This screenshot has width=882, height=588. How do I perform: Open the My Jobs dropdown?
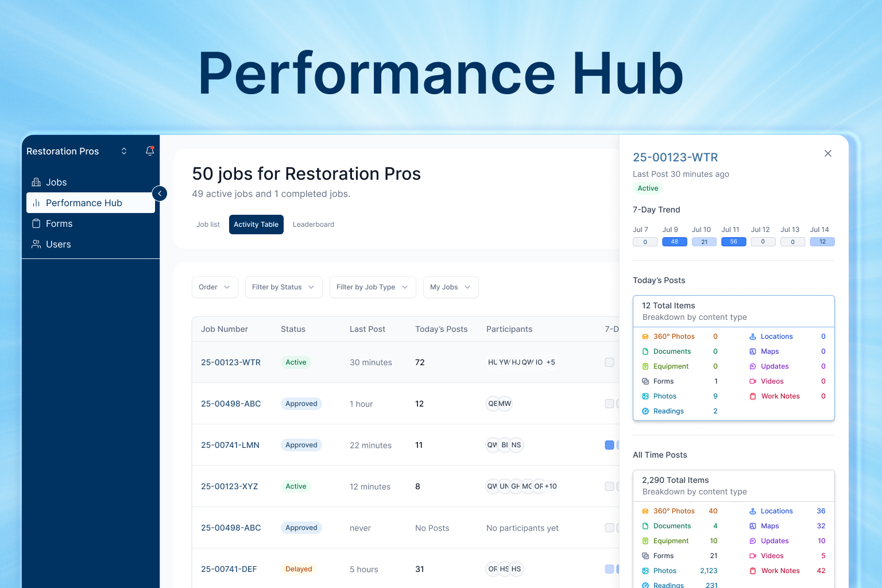click(451, 287)
